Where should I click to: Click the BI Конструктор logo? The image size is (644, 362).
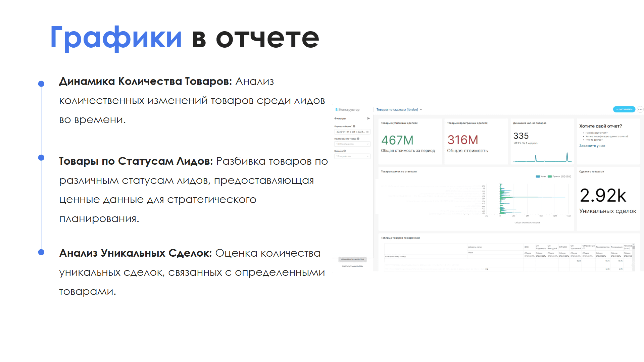click(x=347, y=110)
